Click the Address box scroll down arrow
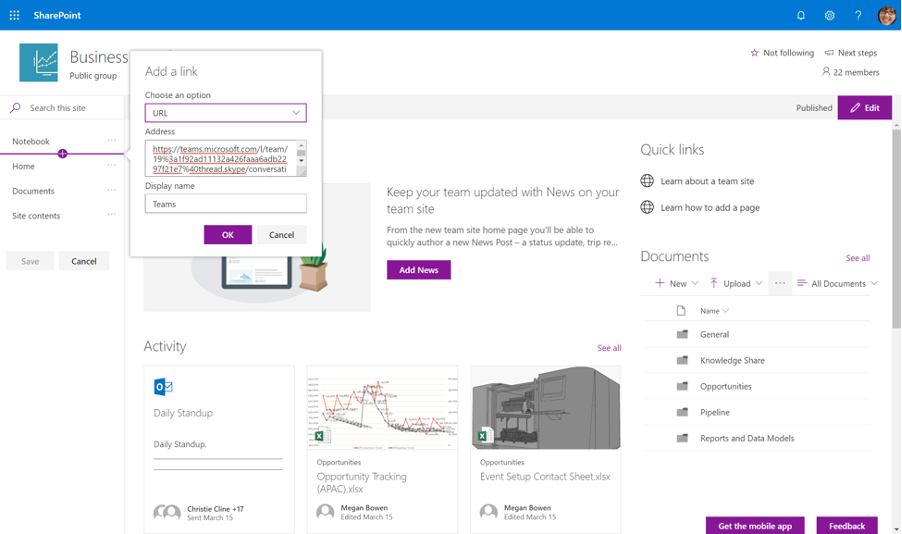Viewport: 902px width, 534px height. coord(301,161)
